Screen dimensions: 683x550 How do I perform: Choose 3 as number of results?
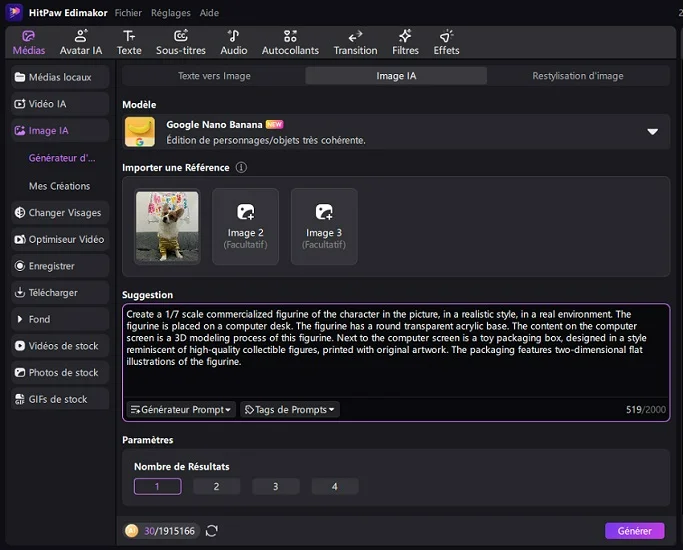coord(276,487)
